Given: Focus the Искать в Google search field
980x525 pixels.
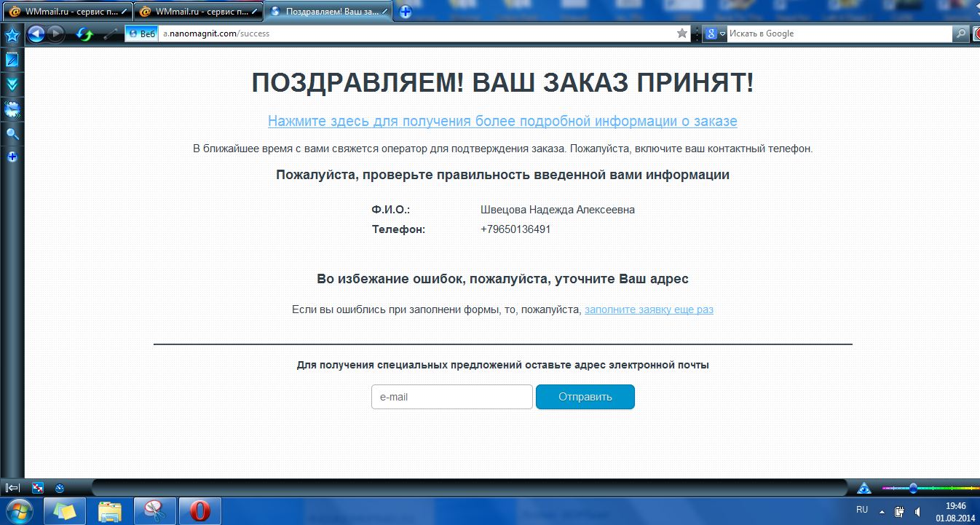Looking at the screenshot, I should tap(839, 33).
